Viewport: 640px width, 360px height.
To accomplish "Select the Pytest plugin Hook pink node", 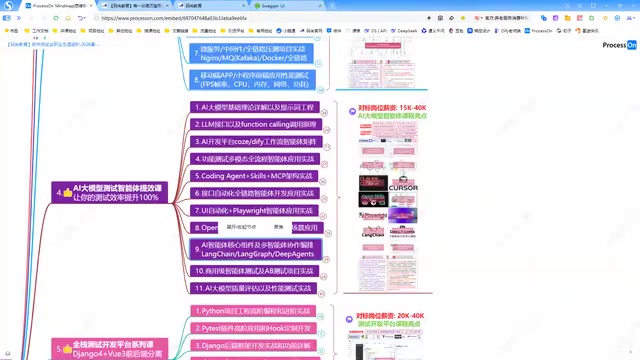I will pos(253,328).
